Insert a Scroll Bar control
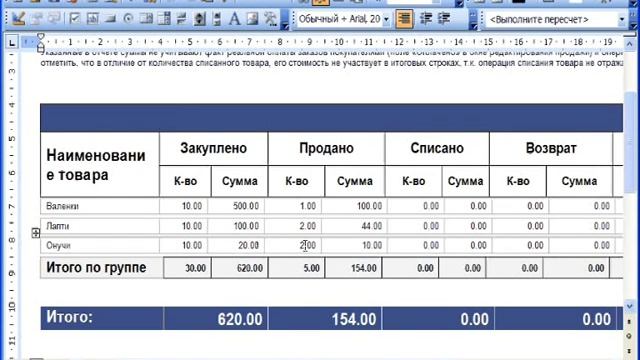640x360 pixels. coord(217,19)
